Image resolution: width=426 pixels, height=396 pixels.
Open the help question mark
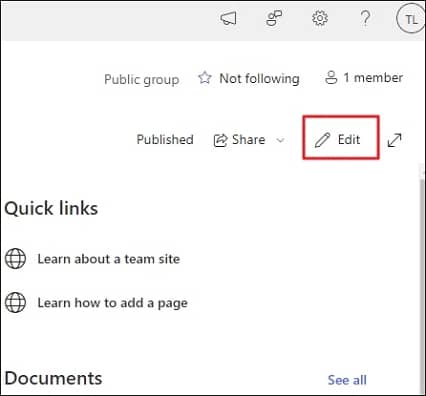pos(365,18)
